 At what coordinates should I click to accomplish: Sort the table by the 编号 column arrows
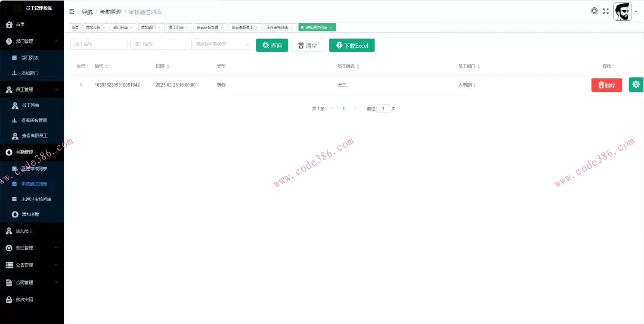pyautogui.click(x=107, y=66)
